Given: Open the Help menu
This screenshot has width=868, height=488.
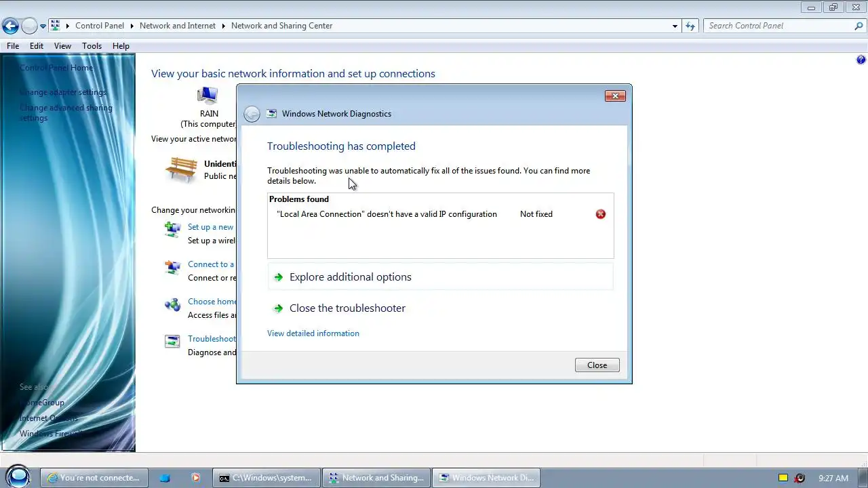Looking at the screenshot, I should click(x=121, y=46).
